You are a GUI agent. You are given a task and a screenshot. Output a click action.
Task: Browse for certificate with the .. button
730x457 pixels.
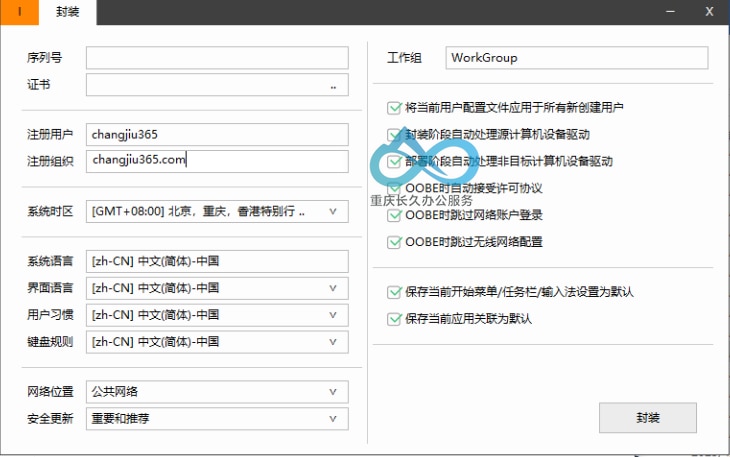[333, 87]
